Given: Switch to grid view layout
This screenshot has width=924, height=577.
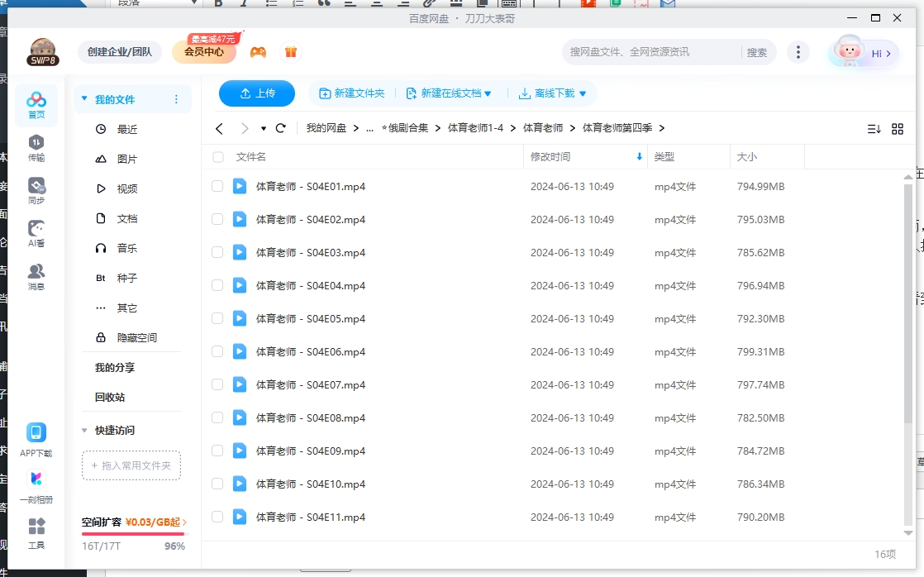Looking at the screenshot, I should pos(898,128).
